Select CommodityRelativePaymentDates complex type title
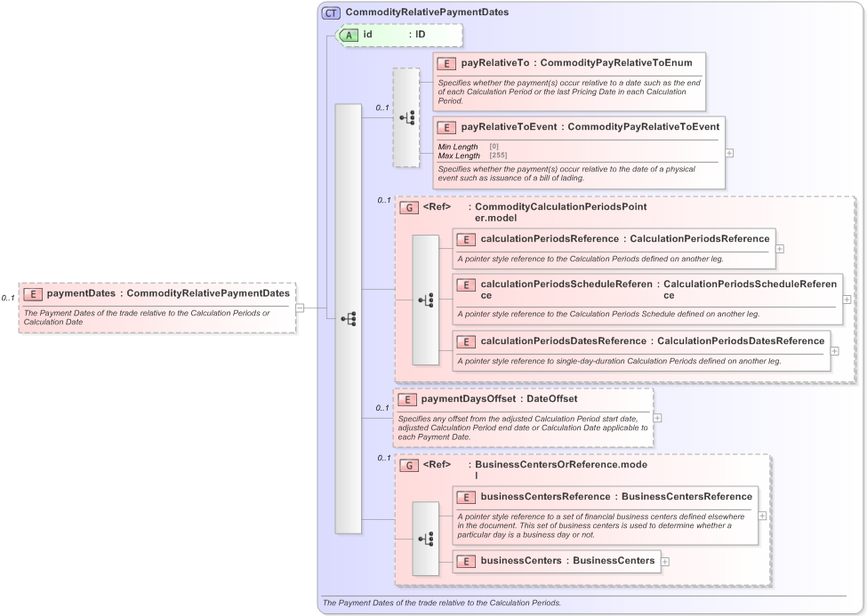 pyautogui.click(x=427, y=12)
